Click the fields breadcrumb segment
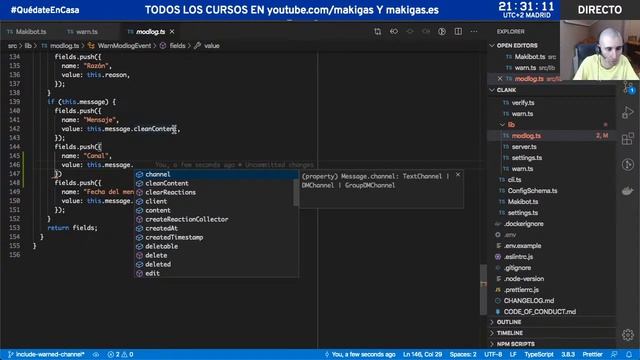This screenshot has width=640, height=360. [x=177, y=46]
